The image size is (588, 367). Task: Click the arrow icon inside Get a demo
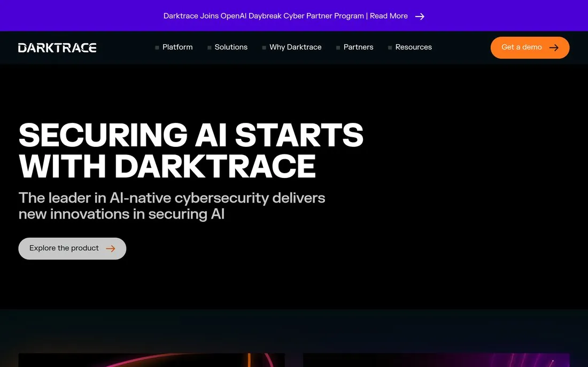tap(554, 48)
